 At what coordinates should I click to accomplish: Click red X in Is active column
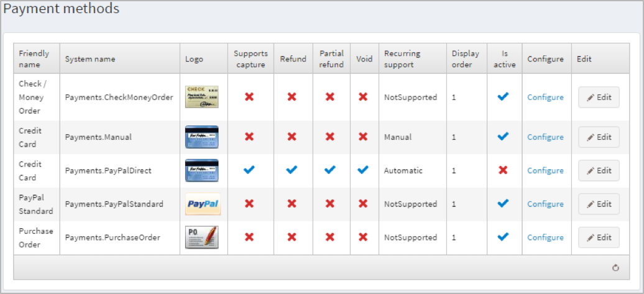click(504, 170)
